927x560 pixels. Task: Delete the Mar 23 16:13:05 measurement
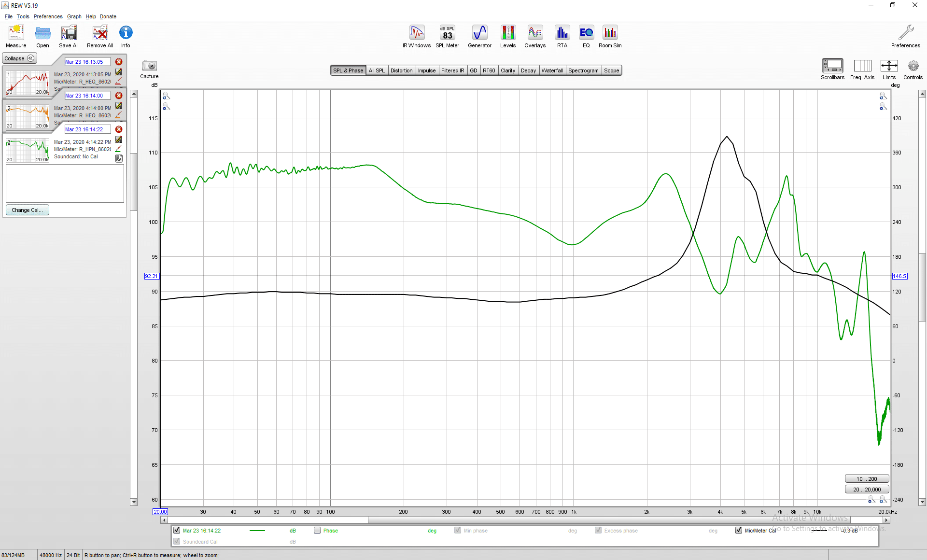click(x=119, y=62)
